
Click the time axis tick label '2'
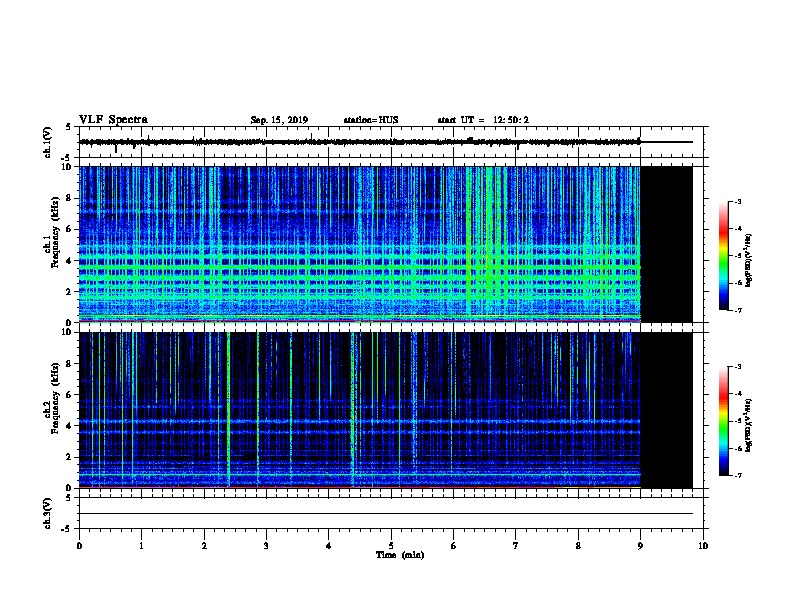pos(204,546)
